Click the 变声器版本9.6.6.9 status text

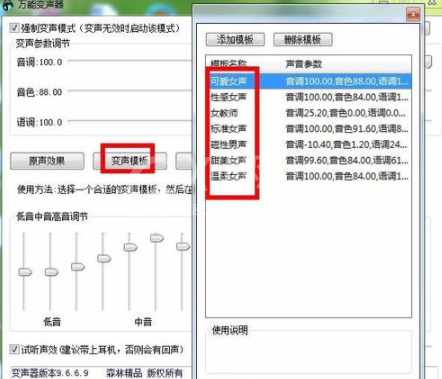click(50, 373)
